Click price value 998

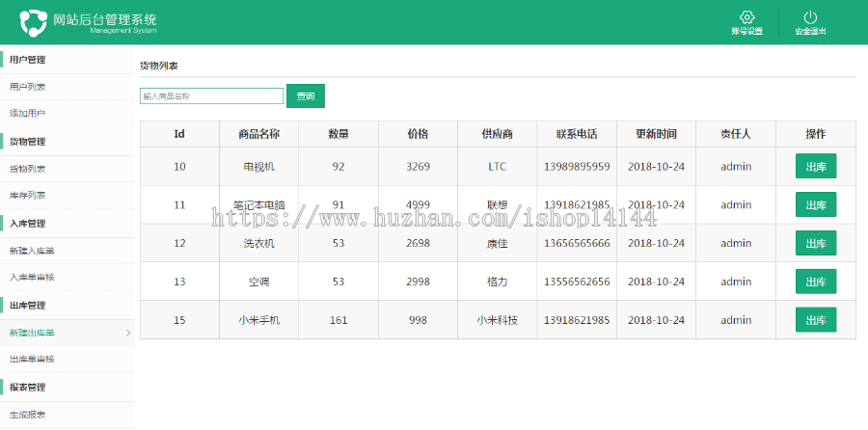pyautogui.click(x=418, y=320)
